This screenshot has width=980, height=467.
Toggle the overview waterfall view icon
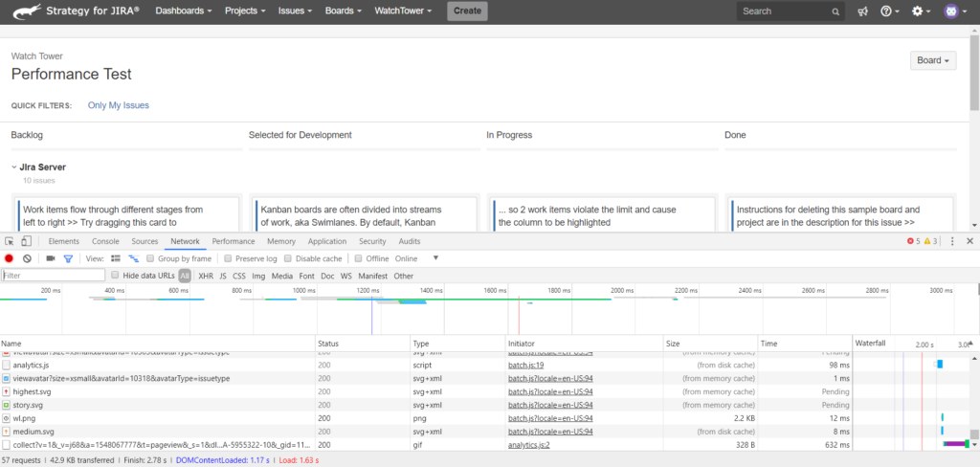[x=133, y=258]
